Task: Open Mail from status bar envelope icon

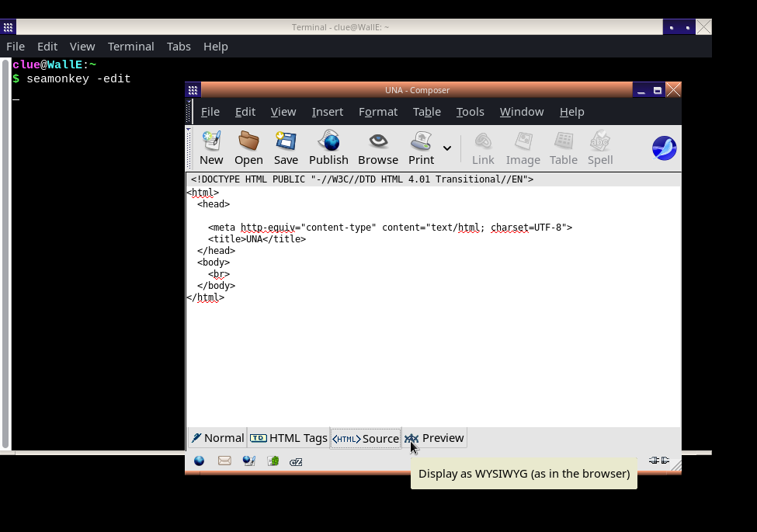Action: (224, 461)
